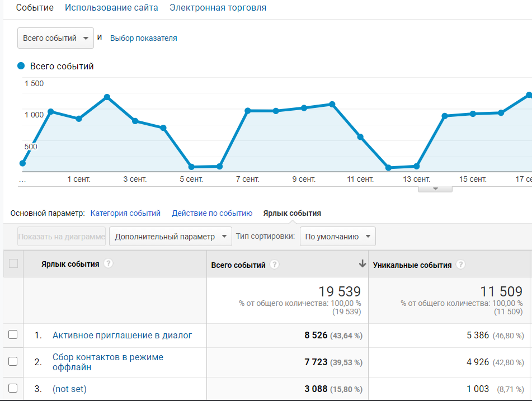Open the Активное приглашение в диалог label link

[x=122, y=335]
